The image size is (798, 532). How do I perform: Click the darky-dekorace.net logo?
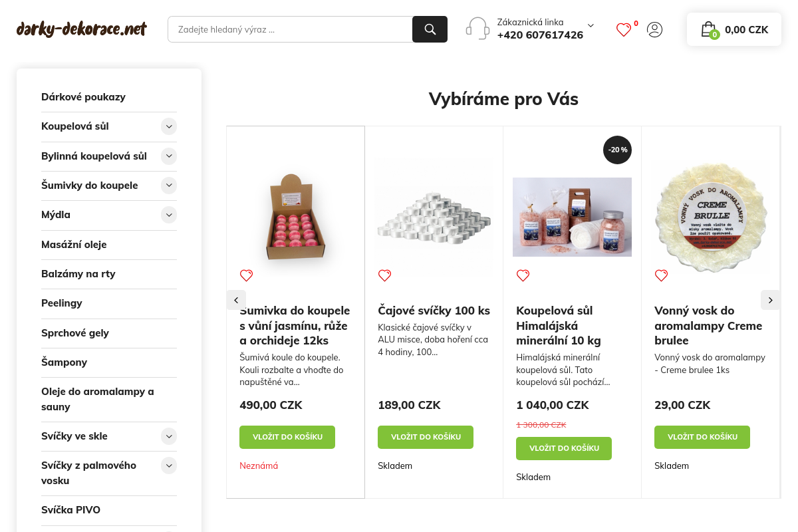click(x=82, y=29)
